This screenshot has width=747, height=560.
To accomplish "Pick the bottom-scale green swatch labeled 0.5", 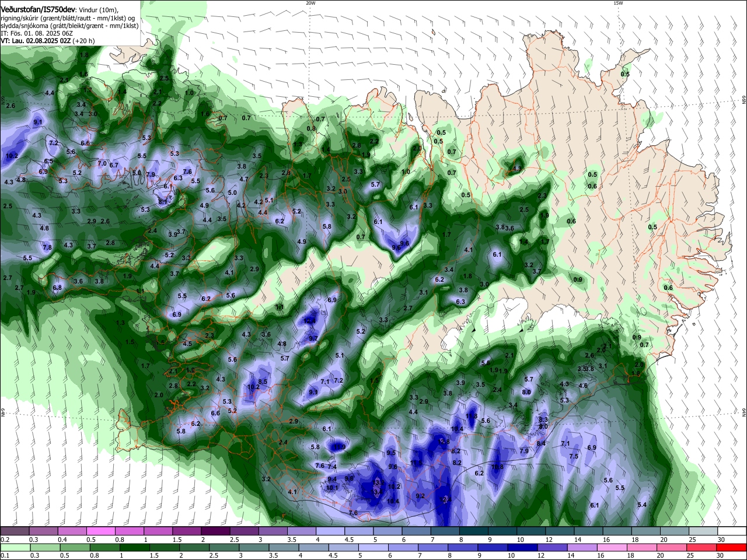I will [75, 547].
